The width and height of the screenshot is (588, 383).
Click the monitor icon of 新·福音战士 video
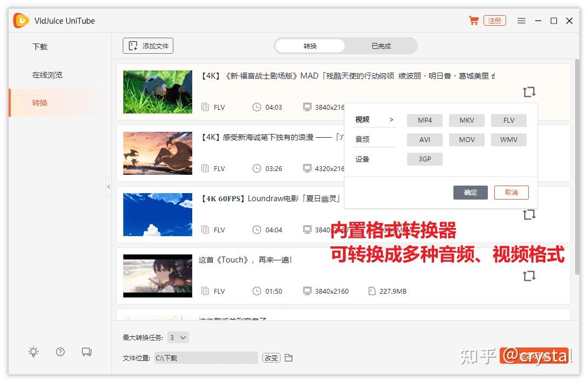click(x=307, y=107)
